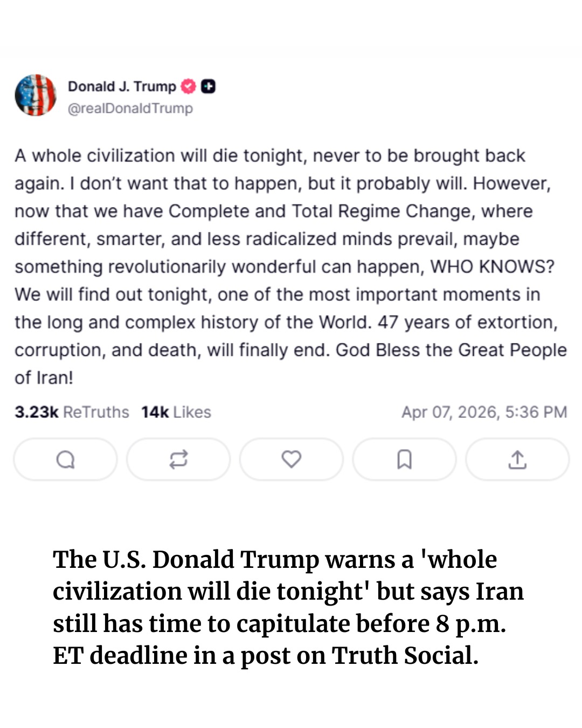The height and width of the screenshot is (728, 582).
Task: Open the share upload icon
Action: click(517, 459)
